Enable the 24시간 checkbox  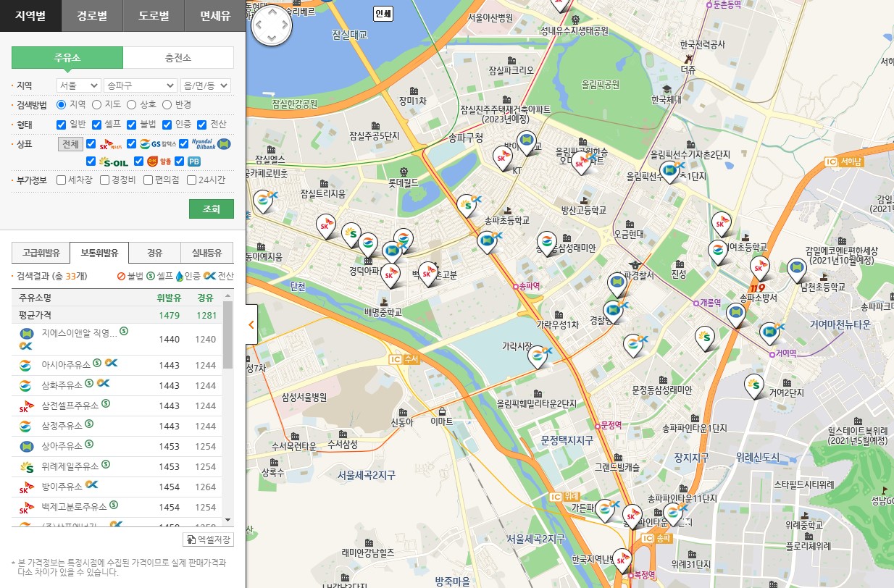[x=191, y=180]
